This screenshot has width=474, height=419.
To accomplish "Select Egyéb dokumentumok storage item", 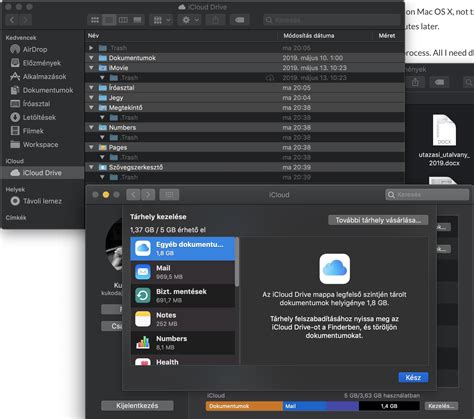I will (x=183, y=249).
